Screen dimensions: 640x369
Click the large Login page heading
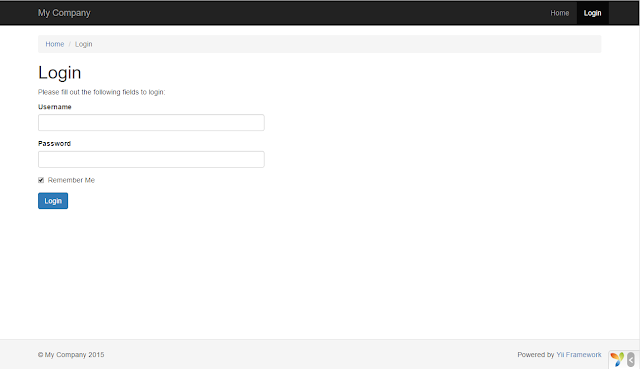[x=60, y=73]
